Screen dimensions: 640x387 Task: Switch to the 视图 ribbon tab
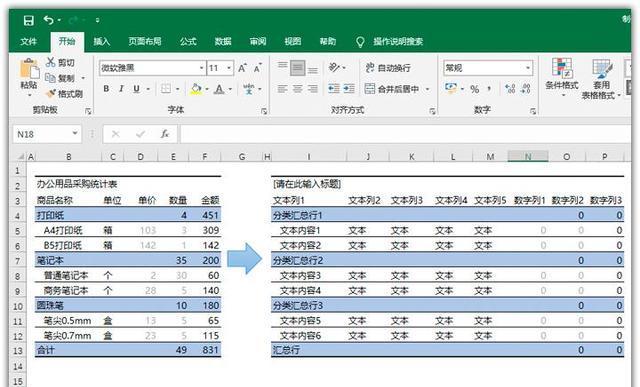pos(293,41)
